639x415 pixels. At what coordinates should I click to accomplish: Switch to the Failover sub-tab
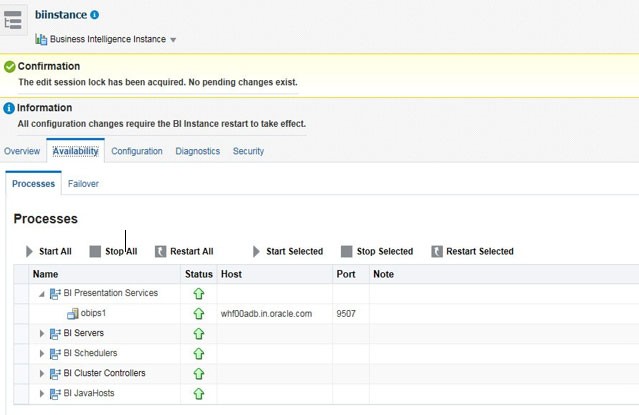pyautogui.click(x=83, y=184)
